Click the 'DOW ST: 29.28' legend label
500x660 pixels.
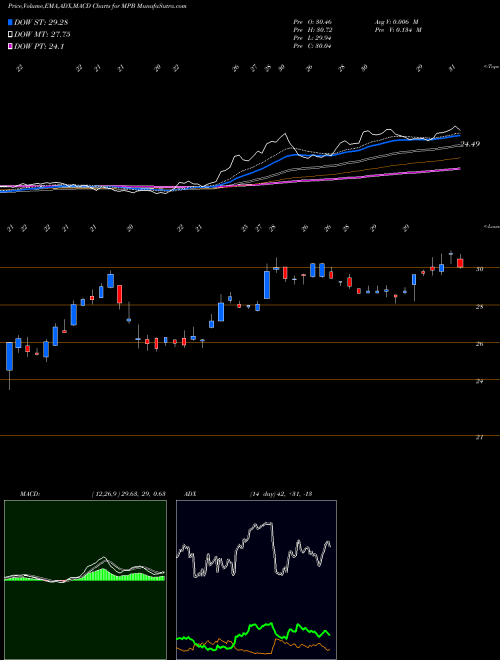coord(41,22)
